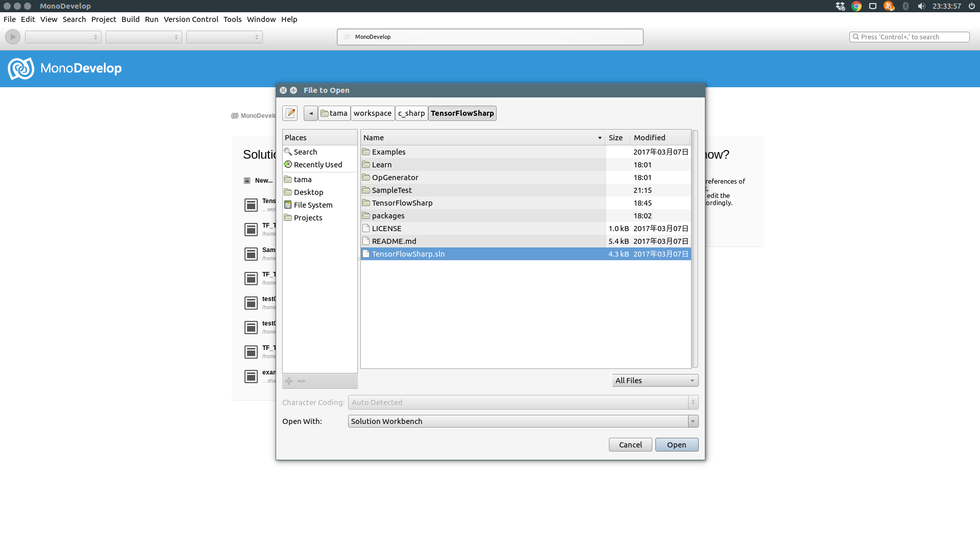The image size is (980, 551).
Task: Go to the tama folder in path bar
Action: pyautogui.click(x=334, y=113)
